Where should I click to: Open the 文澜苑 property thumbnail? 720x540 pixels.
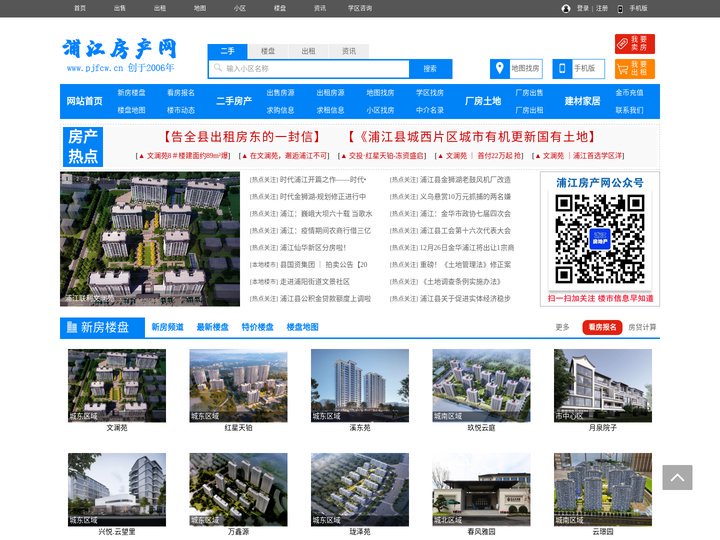click(x=117, y=386)
